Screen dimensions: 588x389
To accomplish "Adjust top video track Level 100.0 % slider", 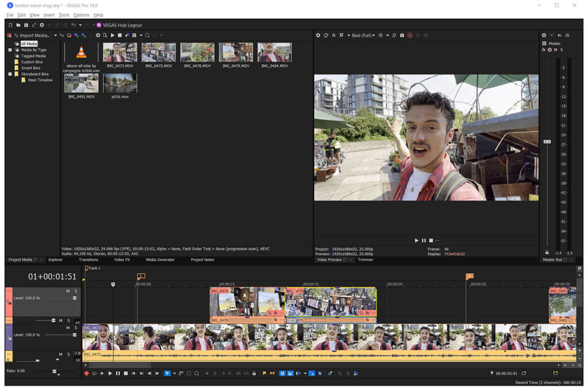I will (75, 298).
